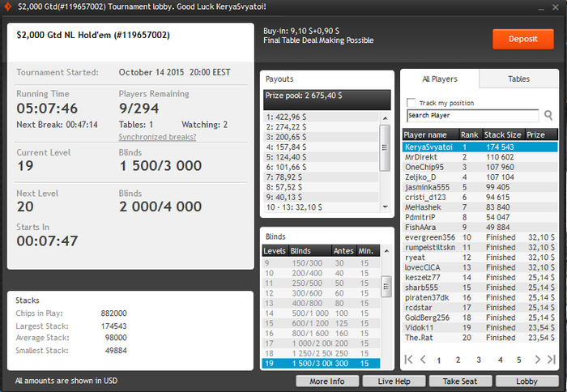Return to the Lobby
The width and height of the screenshot is (567, 392).
click(526, 381)
